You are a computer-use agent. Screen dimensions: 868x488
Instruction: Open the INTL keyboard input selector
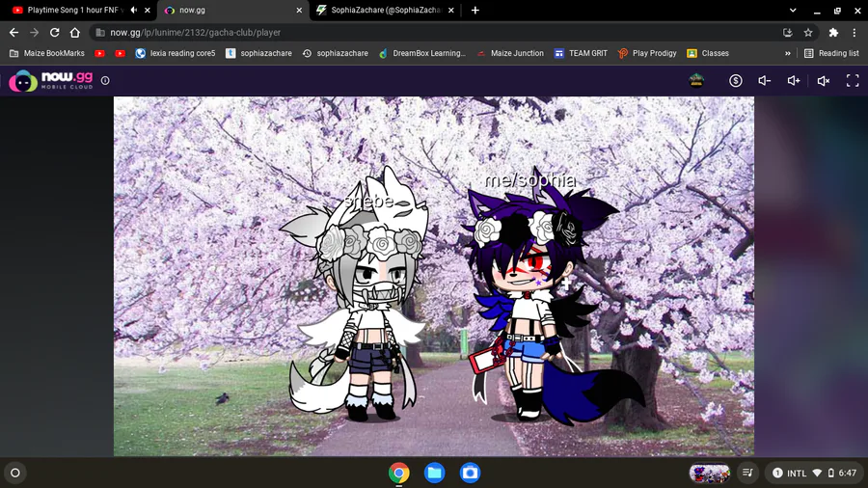(797, 474)
